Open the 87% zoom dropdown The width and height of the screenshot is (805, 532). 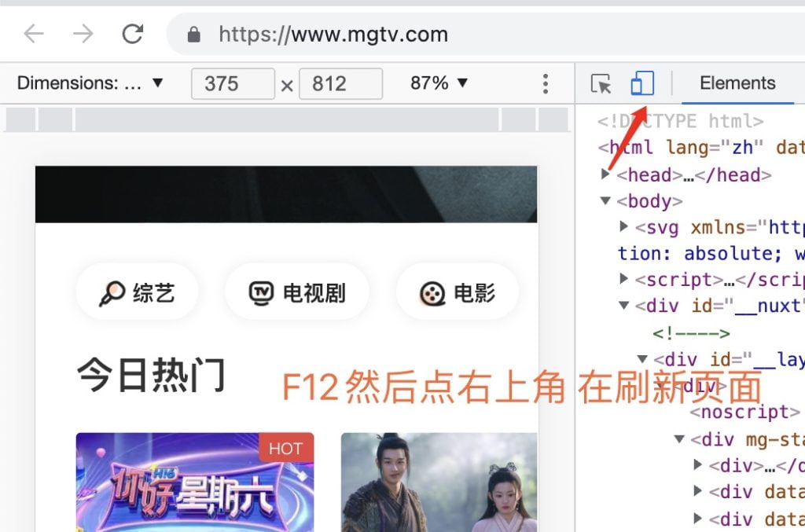(x=439, y=83)
